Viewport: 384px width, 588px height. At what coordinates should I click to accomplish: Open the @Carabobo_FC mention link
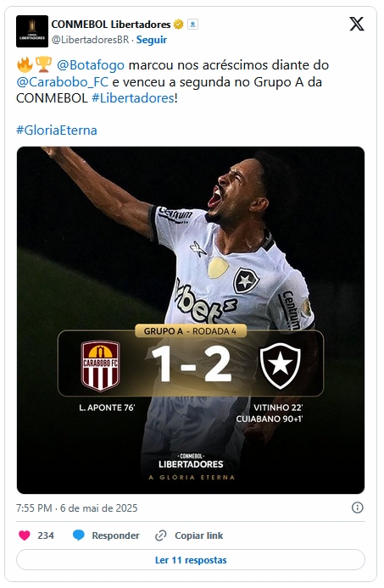pyautogui.click(x=63, y=81)
